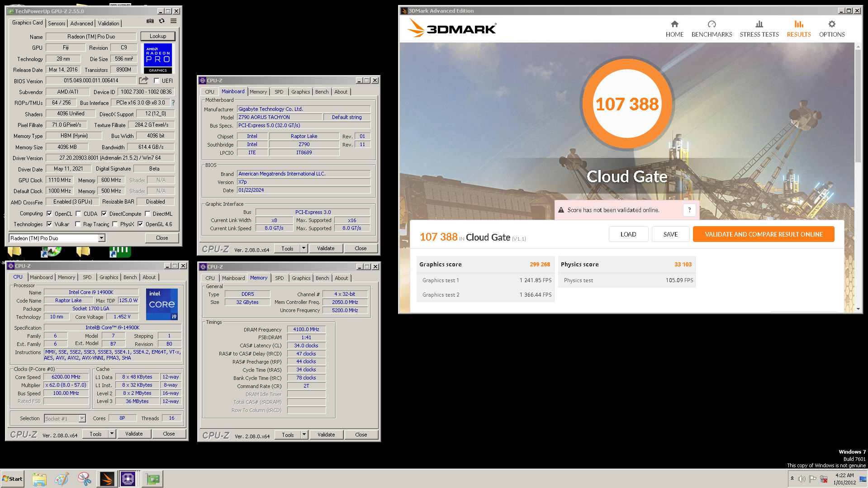Screen dimensions: 868x488
Task: Open 3DMark Results section
Action: click(x=799, y=29)
